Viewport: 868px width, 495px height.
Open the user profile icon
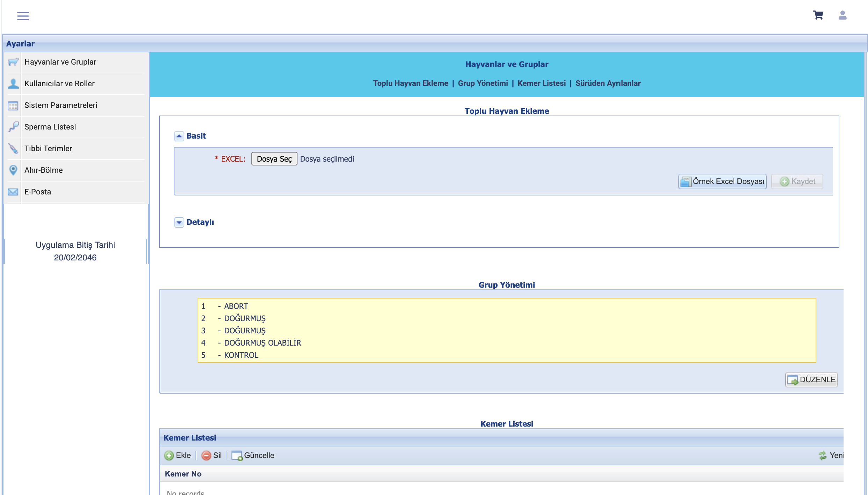click(x=843, y=15)
